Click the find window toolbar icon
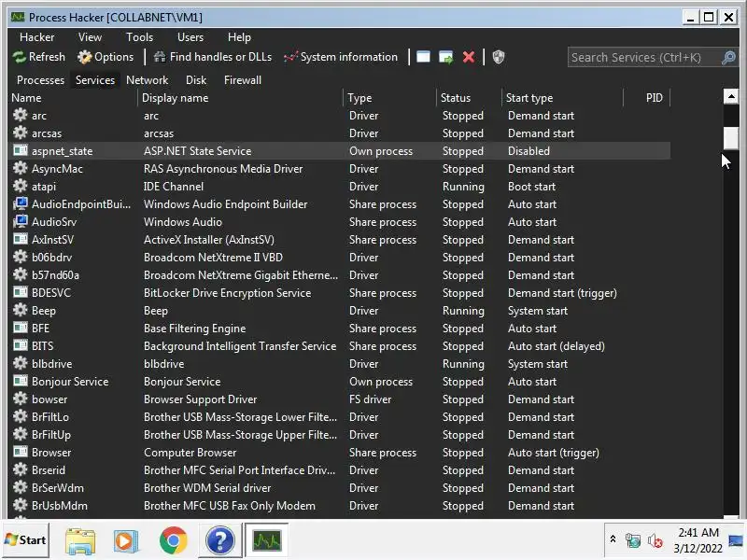Image resolution: width=747 pixels, height=560 pixels. click(x=423, y=57)
